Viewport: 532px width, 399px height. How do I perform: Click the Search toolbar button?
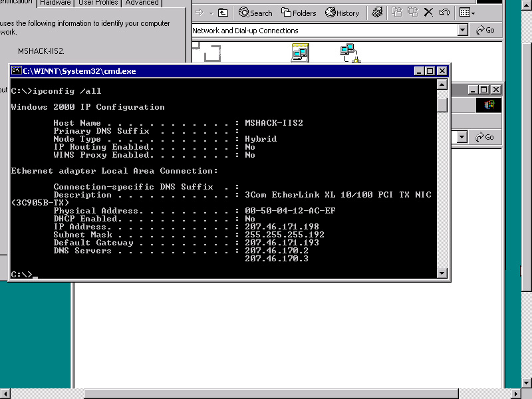[256, 13]
